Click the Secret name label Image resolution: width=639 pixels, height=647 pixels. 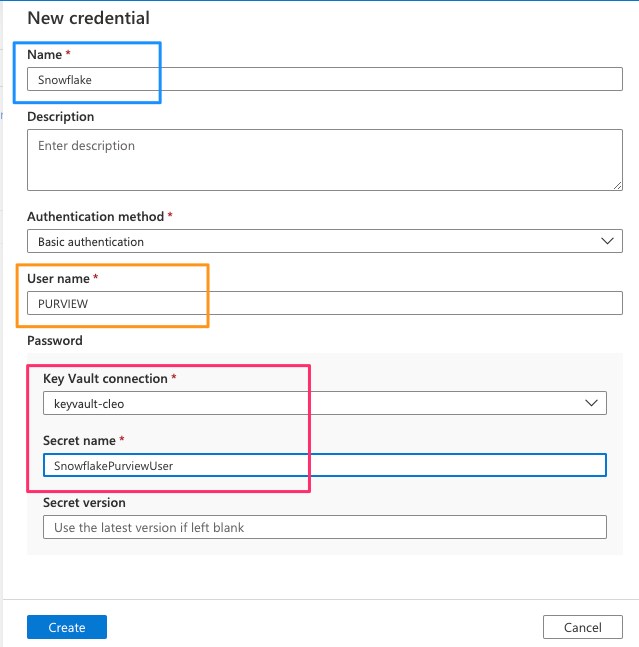[80, 441]
